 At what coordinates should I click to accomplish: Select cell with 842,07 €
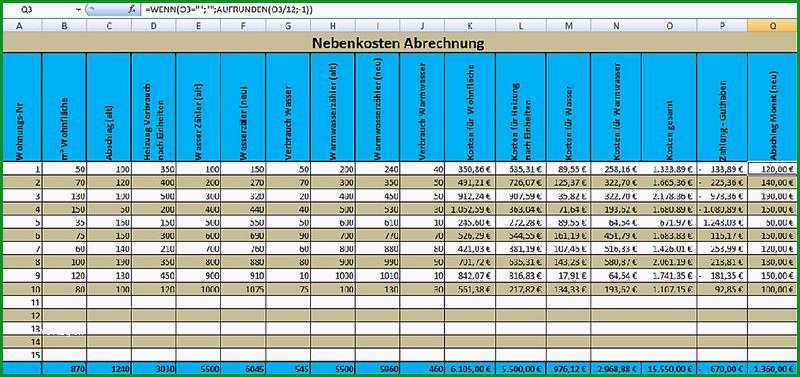pyautogui.click(x=470, y=275)
